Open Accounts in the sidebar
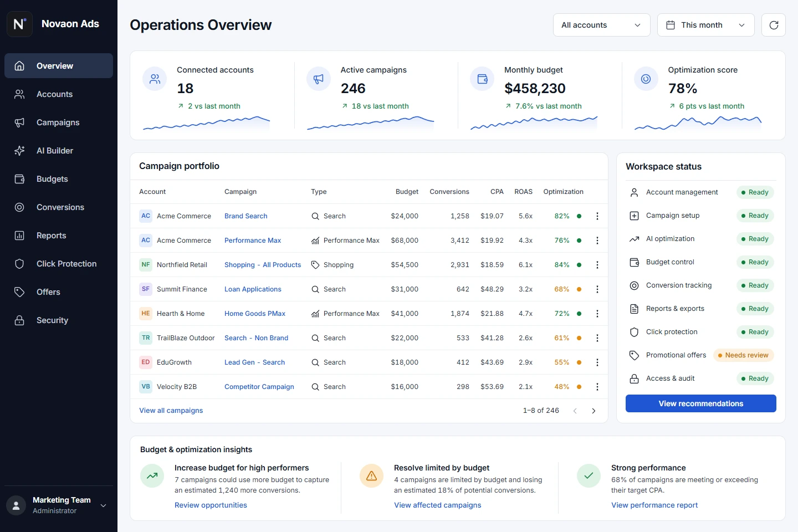 [x=59, y=94]
